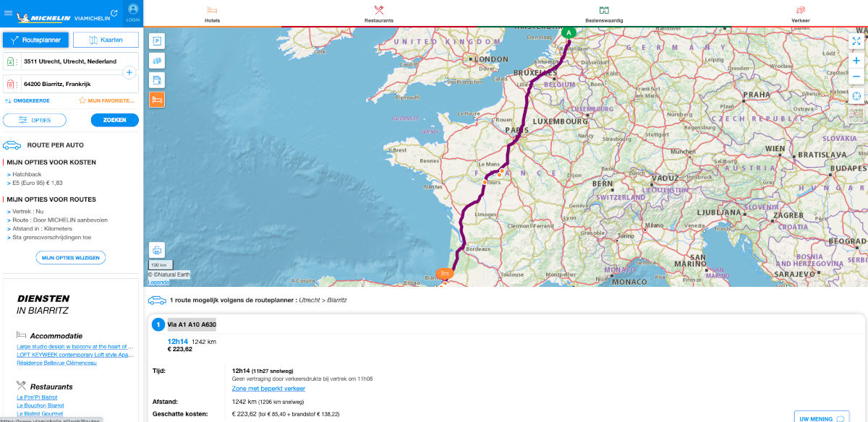Screen dimensions: 868x422
Task: Click green A start marker on map
Action: (569, 33)
